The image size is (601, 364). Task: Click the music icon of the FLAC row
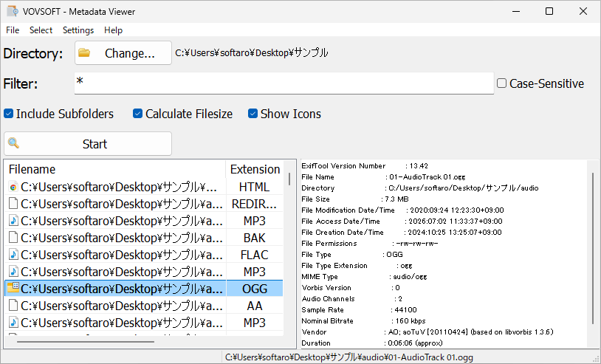13,255
